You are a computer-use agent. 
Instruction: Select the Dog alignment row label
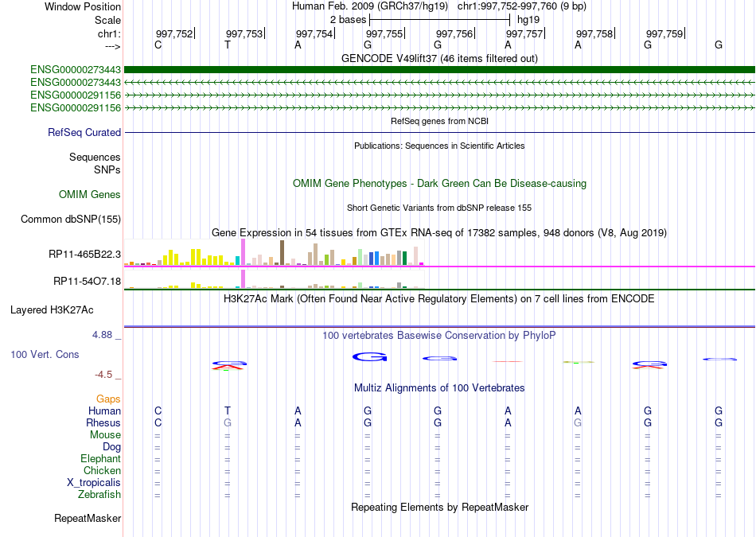(111, 447)
